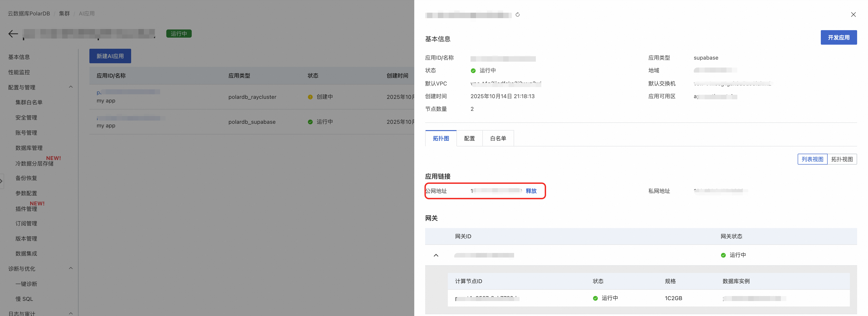
Task: Collapse the 配置与管理 sidebar section
Action: (x=71, y=87)
